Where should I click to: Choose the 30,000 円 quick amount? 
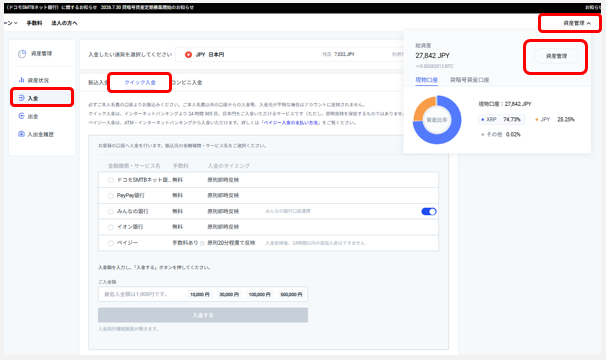click(x=229, y=295)
